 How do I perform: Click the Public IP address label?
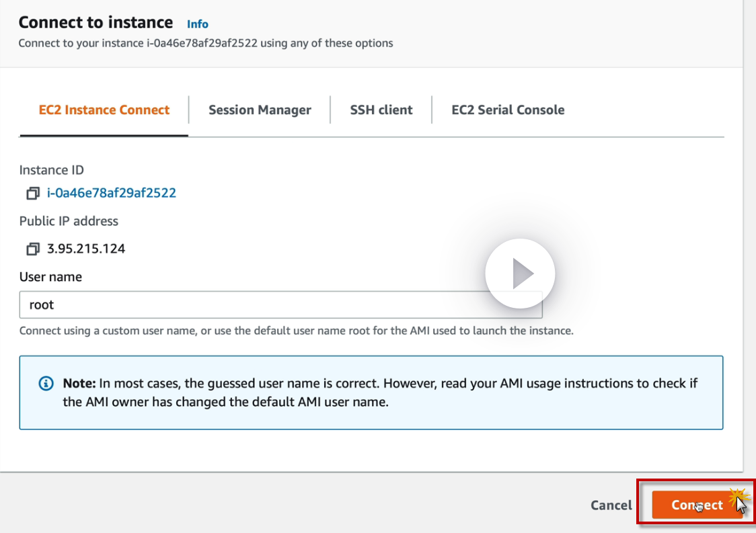click(x=69, y=221)
